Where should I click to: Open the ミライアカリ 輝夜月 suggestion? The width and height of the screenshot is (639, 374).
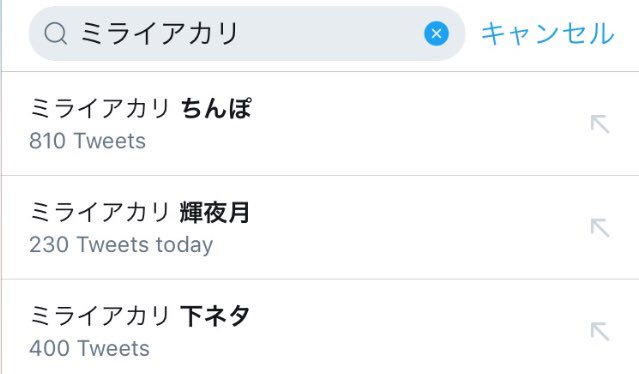click(x=320, y=228)
